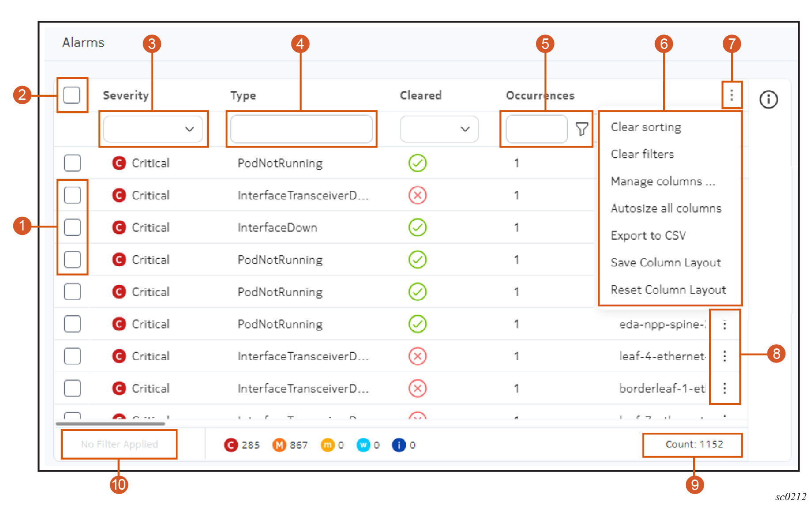Select checkbox of first InterfaceTransceiverD row
Image resolution: width=812 pixels, height=506 pixels.
click(72, 195)
